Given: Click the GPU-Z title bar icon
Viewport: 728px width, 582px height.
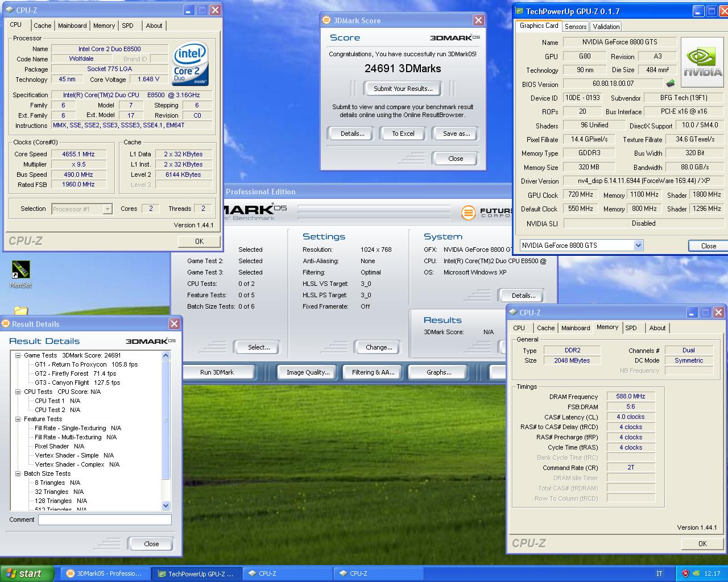Looking at the screenshot, I should (x=519, y=11).
